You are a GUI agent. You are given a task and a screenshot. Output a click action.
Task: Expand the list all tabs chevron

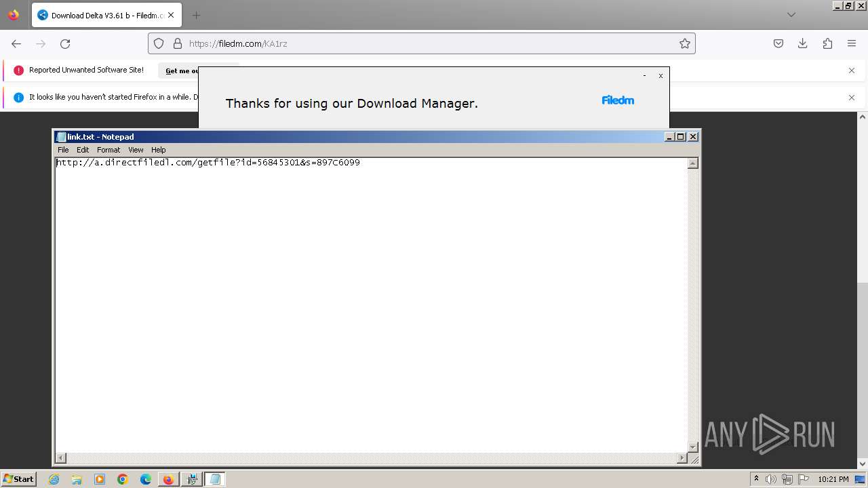pyautogui.click(x=791, y=15)
